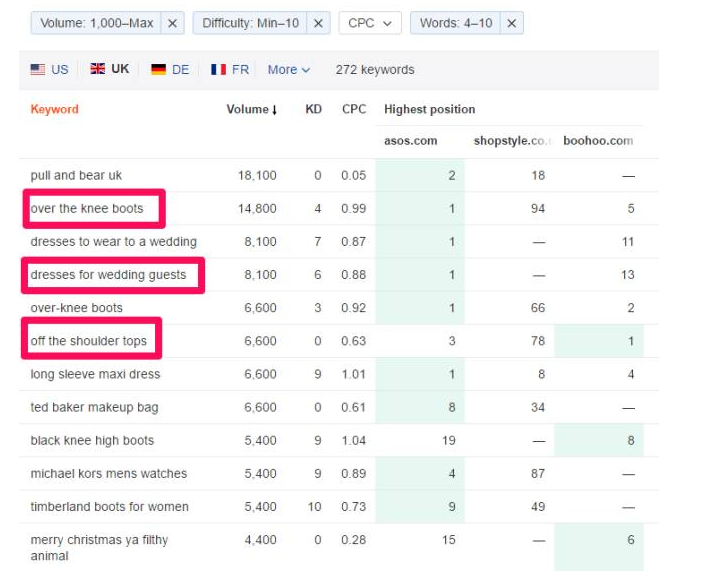This screenshot has height=576, width=710.
Task: Click KD value 10 for timberland boots for women
Action: click(x=315, y=507)
